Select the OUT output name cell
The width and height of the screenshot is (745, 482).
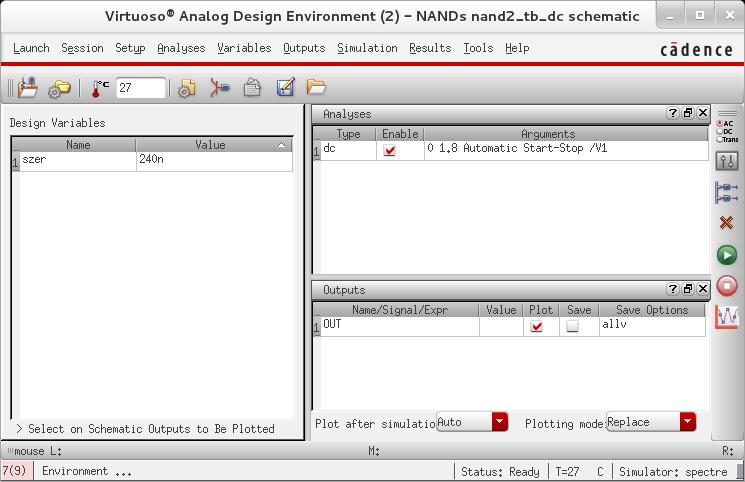click(400, 326)
